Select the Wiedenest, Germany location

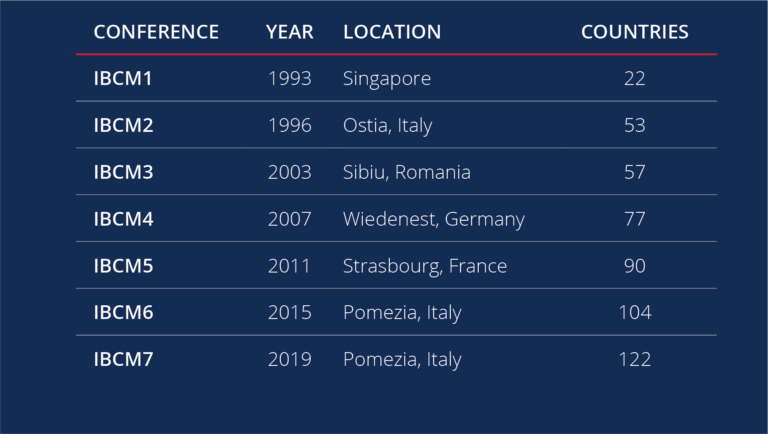point(433,219)
